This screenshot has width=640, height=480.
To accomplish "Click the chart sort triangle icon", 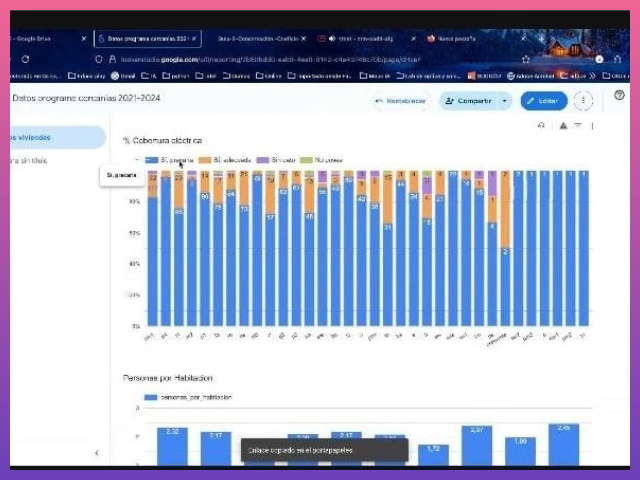I will point(563,126).
